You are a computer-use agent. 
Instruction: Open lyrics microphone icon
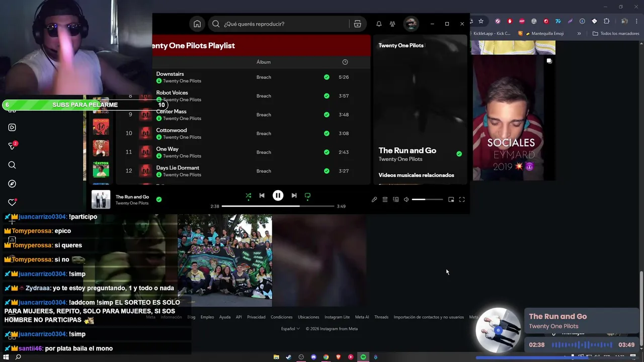pyautogui.click(x=374, y=200)
